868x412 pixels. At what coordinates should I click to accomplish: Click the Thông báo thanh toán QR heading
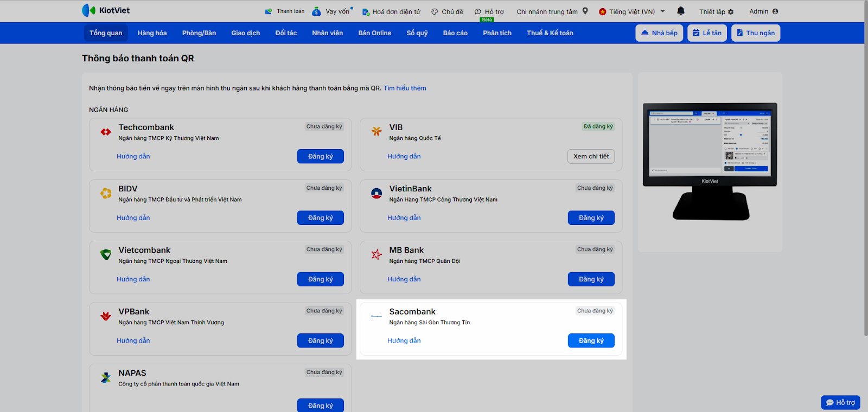coord(138,59)
